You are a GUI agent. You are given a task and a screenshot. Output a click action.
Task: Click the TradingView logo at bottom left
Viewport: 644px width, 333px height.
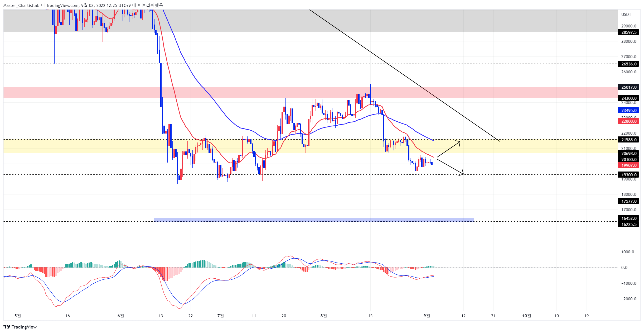tap(20, 327)
